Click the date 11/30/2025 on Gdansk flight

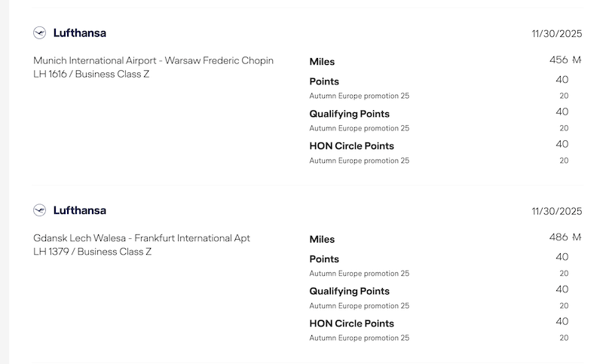pyautogui.click(x=557, y=212)
